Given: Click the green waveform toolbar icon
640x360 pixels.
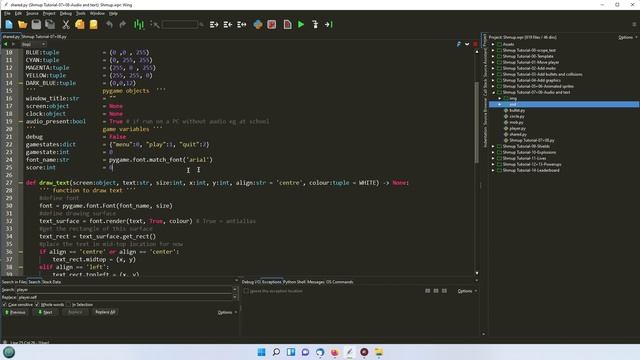Looking at the screenshot, I should click(x=139, y=24).
